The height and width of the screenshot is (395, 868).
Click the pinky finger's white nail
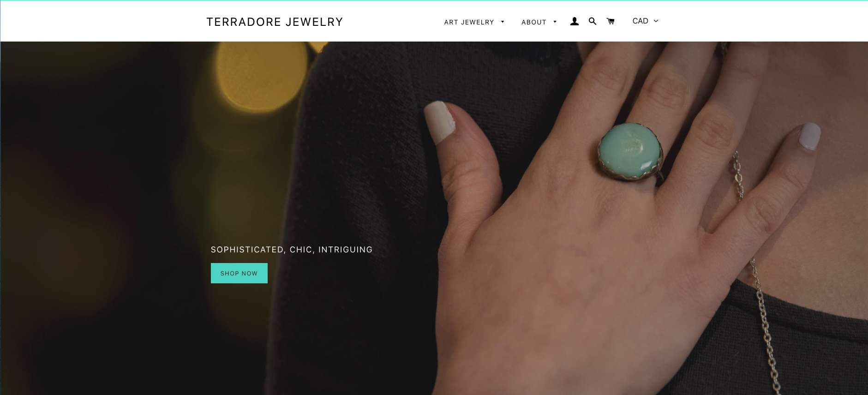tap(810, 136)
